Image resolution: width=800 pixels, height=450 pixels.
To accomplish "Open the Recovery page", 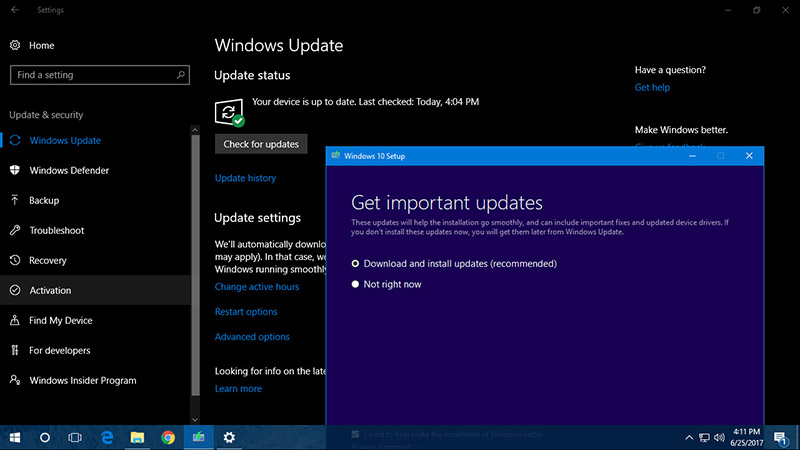I will 47,260.
